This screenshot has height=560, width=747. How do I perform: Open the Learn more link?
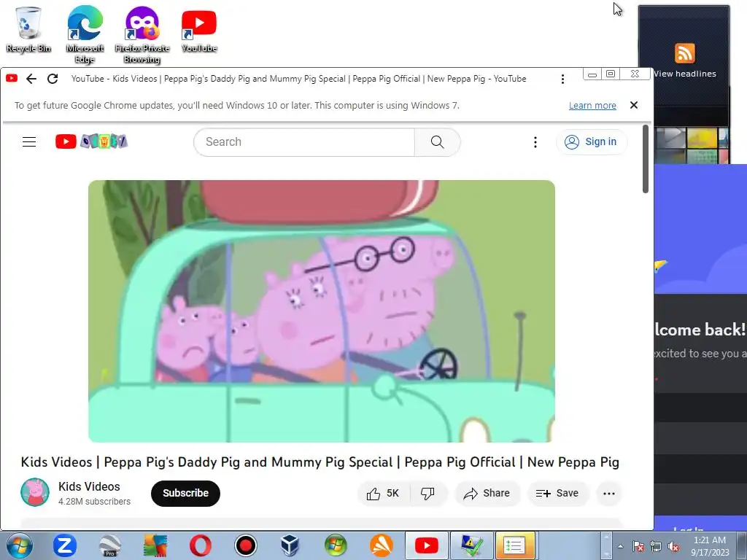[x=592, y=105]
